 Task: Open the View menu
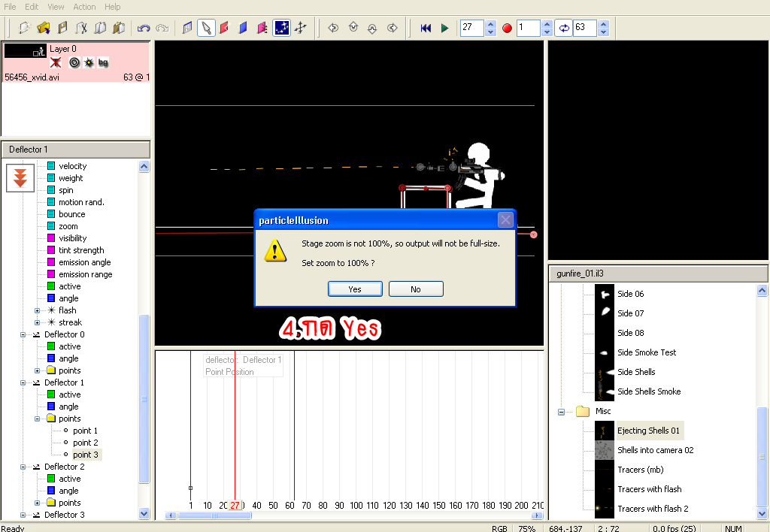click(56, 7)
